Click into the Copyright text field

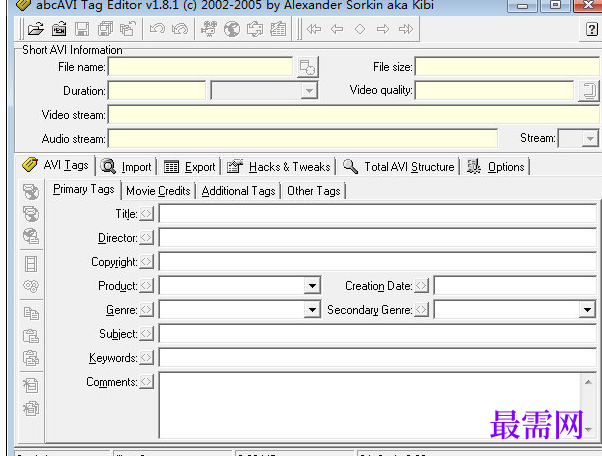click(378, 261)
